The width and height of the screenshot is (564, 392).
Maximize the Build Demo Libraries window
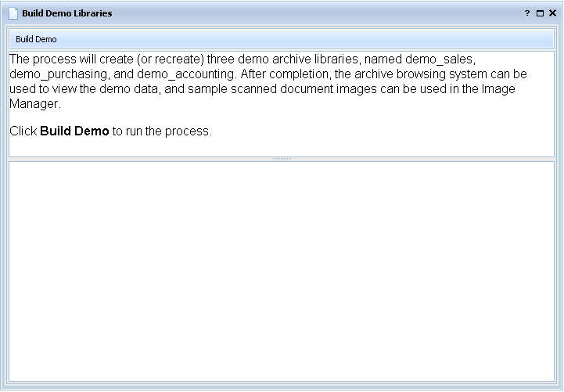coord(540,13)
